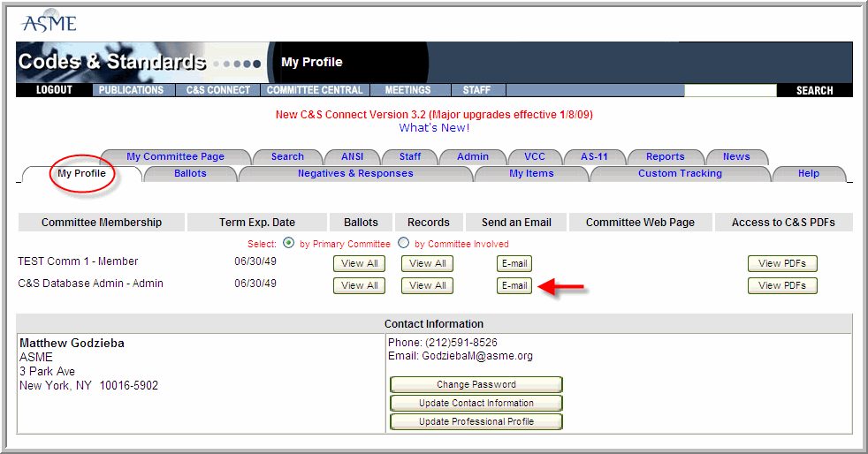This screenshot has height=454, width=868.
Task: Open the C&S CONNECT menu
Action: coord(218,90)
